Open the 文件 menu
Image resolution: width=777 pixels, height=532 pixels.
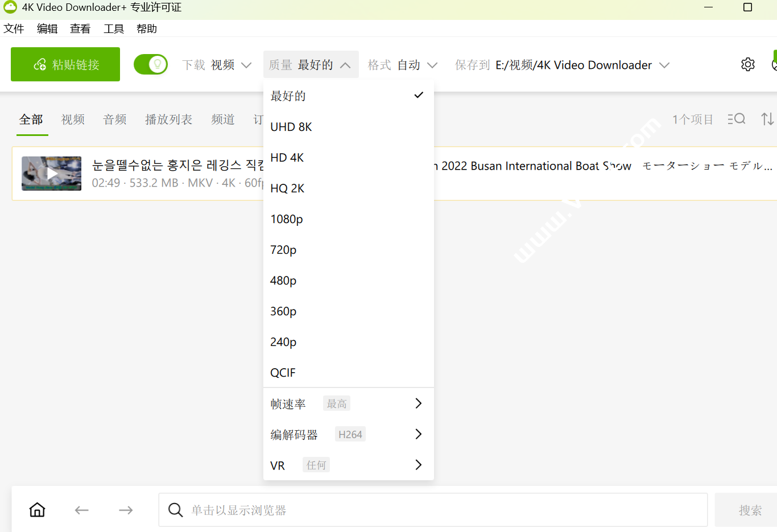pyautogui.click(x=14, y=28)
